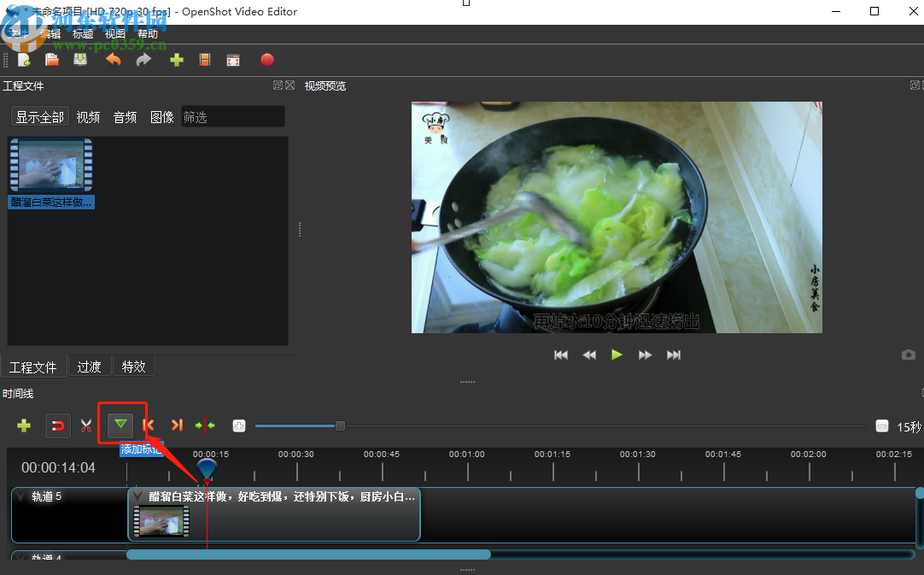Select the scissors razor tool
Image resolution: width=924 pixels, height=575 pixels.
click(86, 425)
